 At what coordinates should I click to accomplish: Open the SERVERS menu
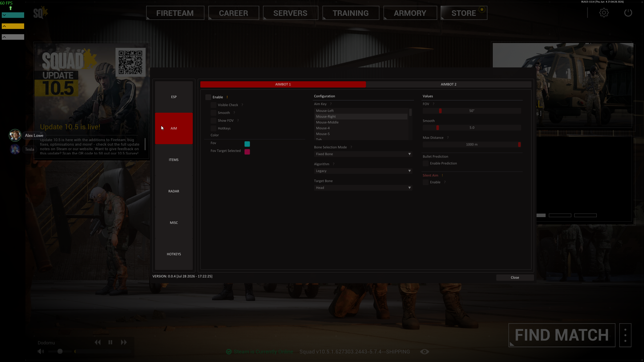[x=290, y=13]
